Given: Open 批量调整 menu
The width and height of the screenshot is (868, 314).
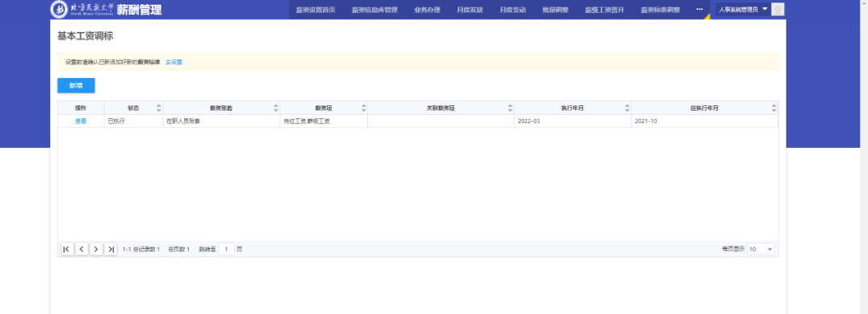Looking at the screenshot, I should pos(555,10).
